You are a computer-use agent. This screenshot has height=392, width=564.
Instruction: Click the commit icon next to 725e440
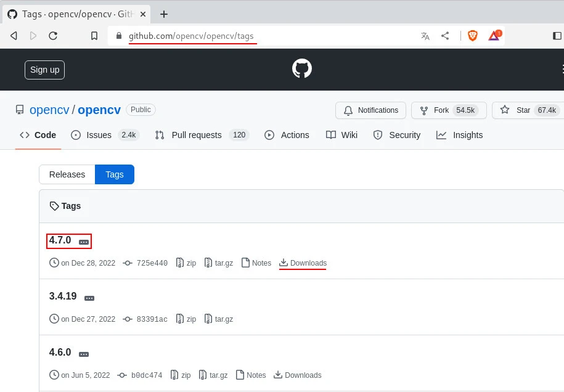(x=127, y=263)
